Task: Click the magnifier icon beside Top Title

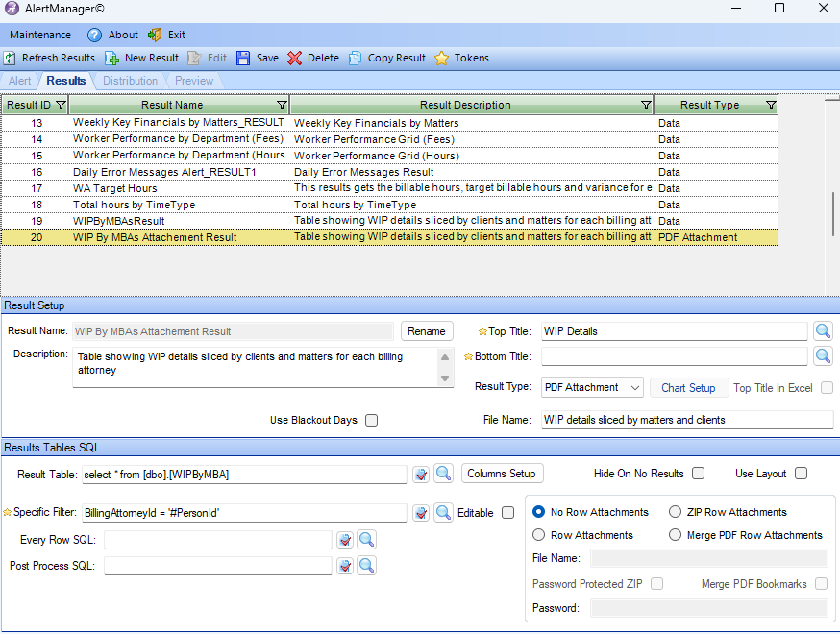Action: pos(825,329)
